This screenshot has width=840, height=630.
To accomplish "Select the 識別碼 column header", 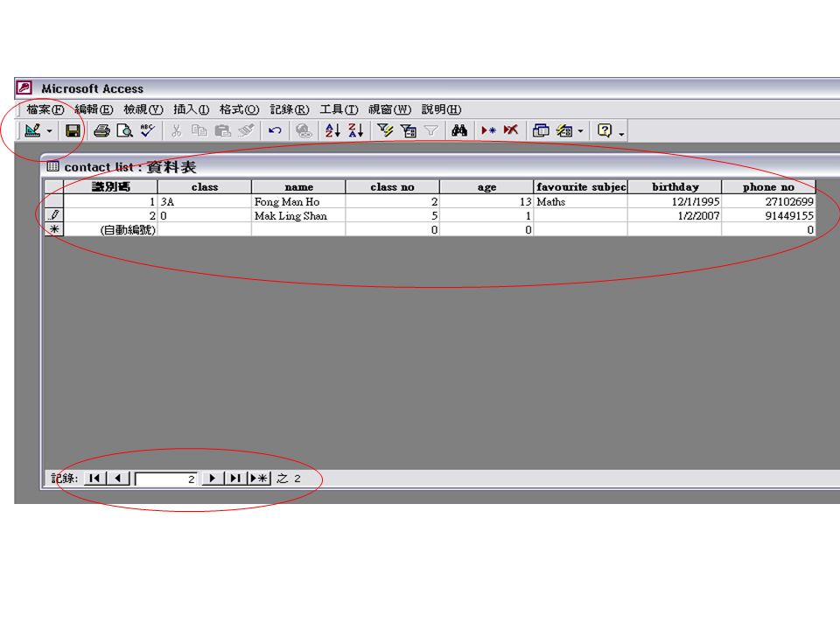I will pyautogui.click(x=110, y=187).
